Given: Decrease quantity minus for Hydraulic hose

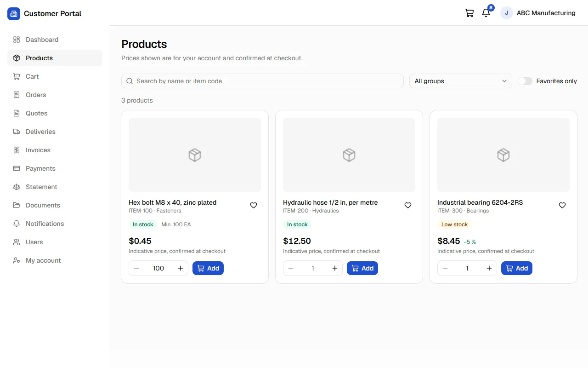Looking at the screenshot, I should 291,268.
